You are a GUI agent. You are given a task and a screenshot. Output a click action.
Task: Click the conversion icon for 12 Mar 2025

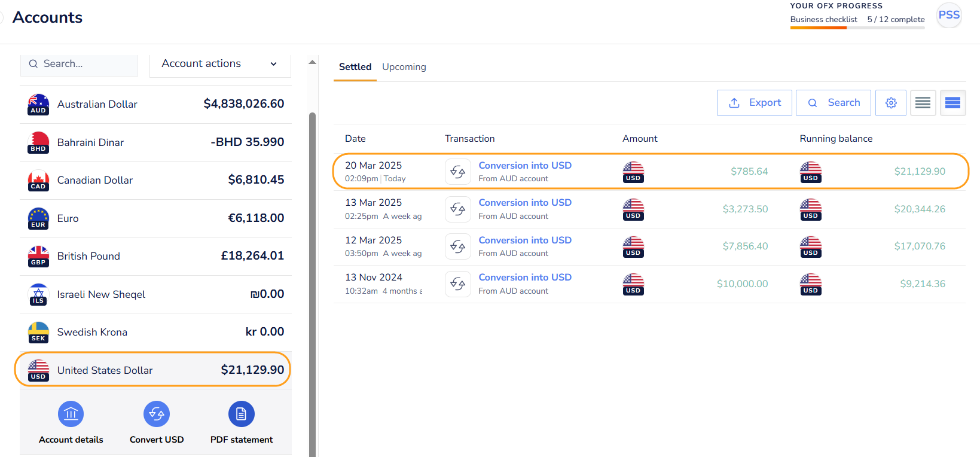[x=458, y=246]
